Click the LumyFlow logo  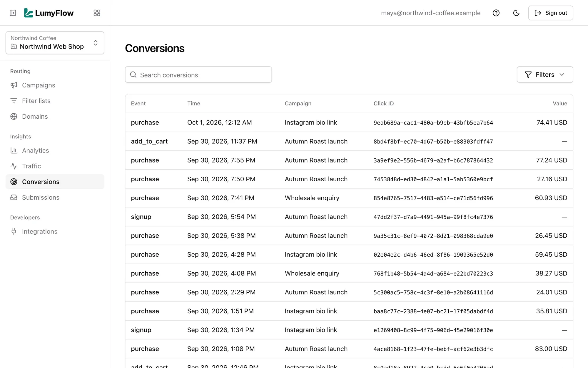pyautogui.click(x=49, y=13)
